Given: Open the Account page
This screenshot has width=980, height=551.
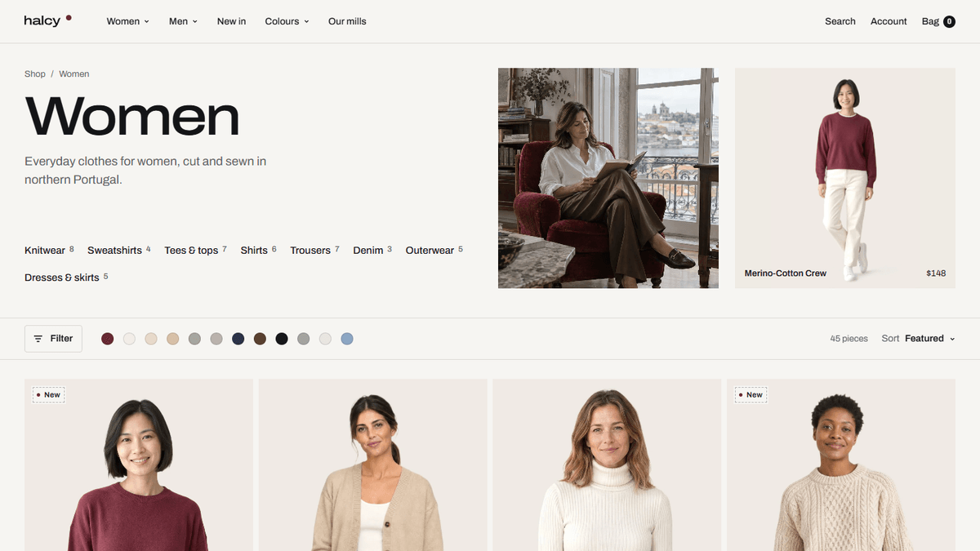Looking at the screenshot, I should (889, 21).
